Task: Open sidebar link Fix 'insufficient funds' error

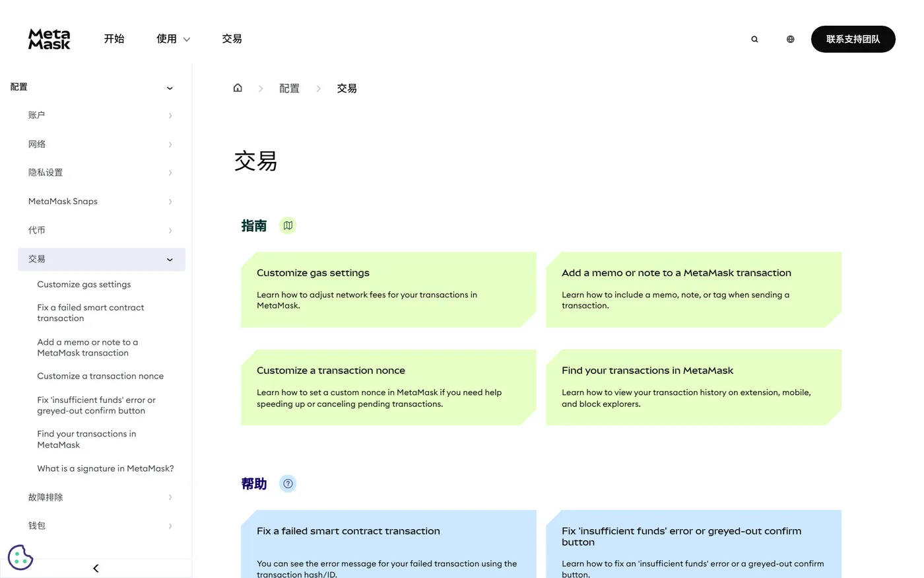Action: pyautogui.click(x=96, y=406)
